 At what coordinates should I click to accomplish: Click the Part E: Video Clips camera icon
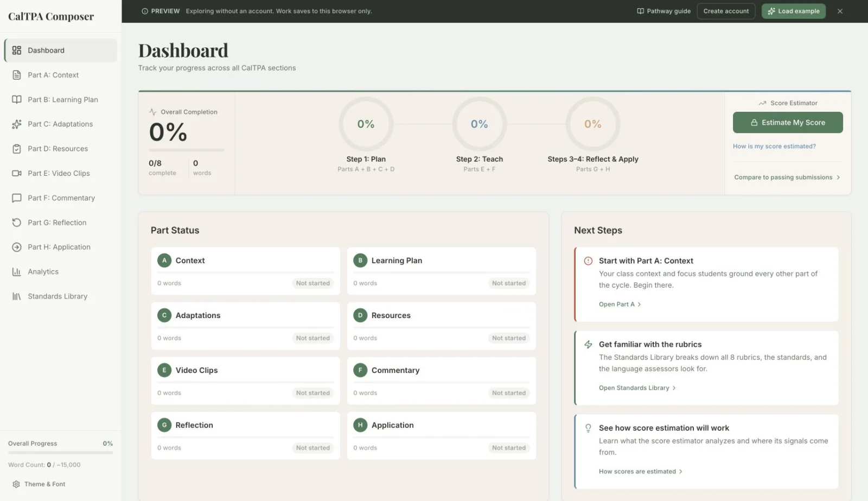coord(17,173)
